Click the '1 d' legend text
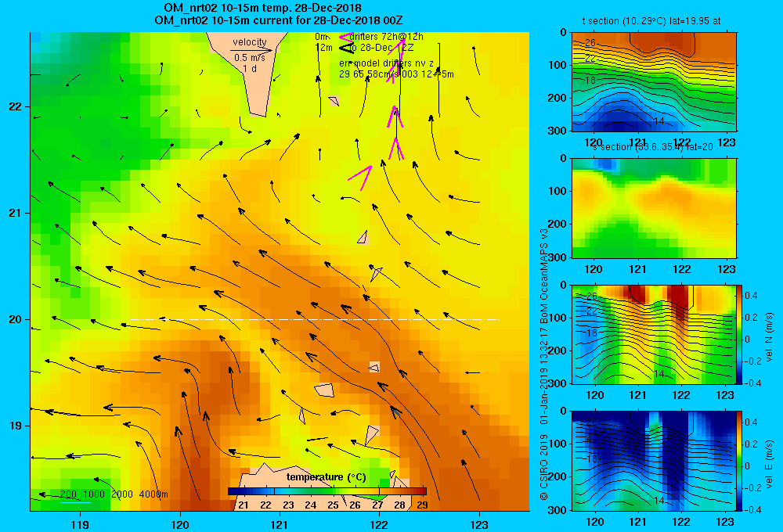The width and height of the screenshot is (783, 532). tap(250, 68)
